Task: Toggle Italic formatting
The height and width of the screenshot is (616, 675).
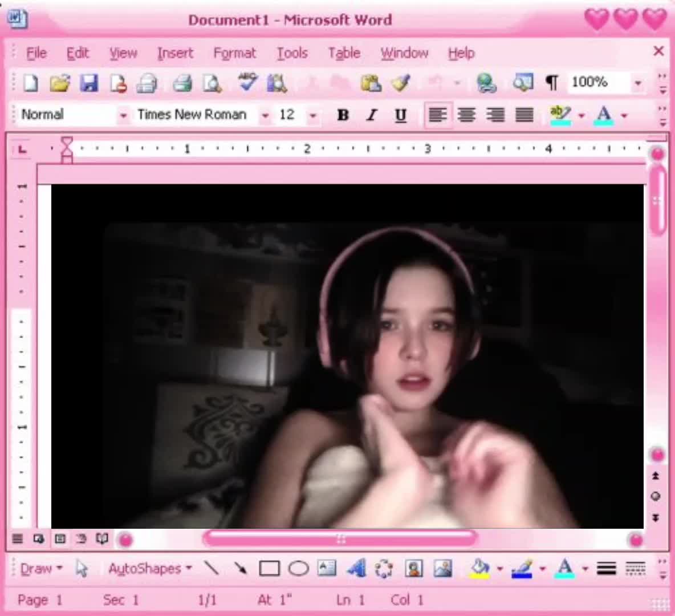Action: pyautogui.click(x=372, y=115)
